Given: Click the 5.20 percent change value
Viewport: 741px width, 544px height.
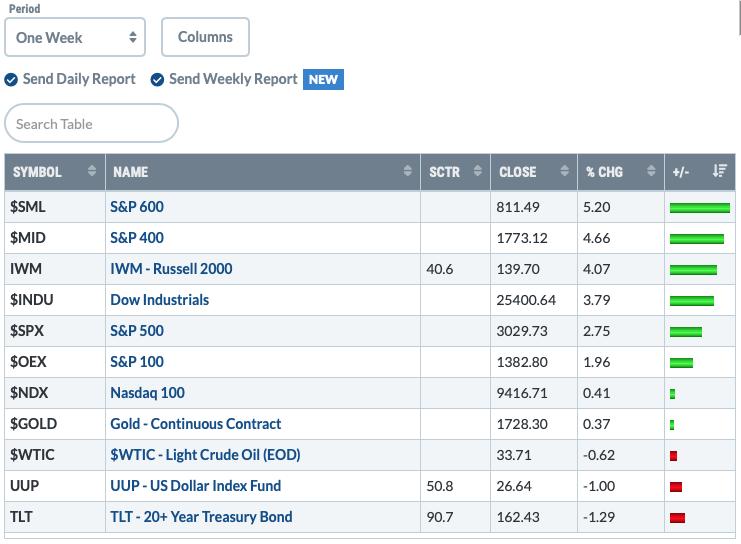Looking at the screenshot, I should (596, 207).
